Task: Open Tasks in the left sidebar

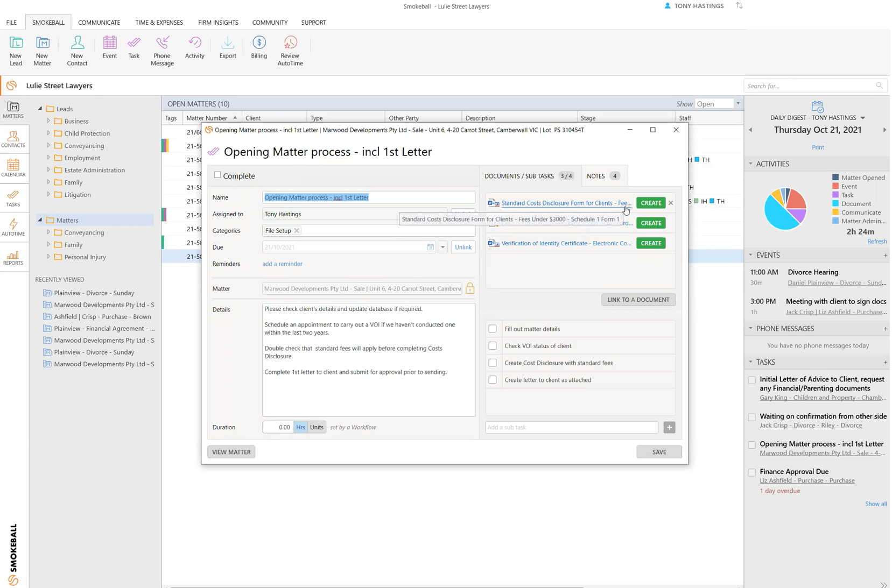Action: (13, 199)
